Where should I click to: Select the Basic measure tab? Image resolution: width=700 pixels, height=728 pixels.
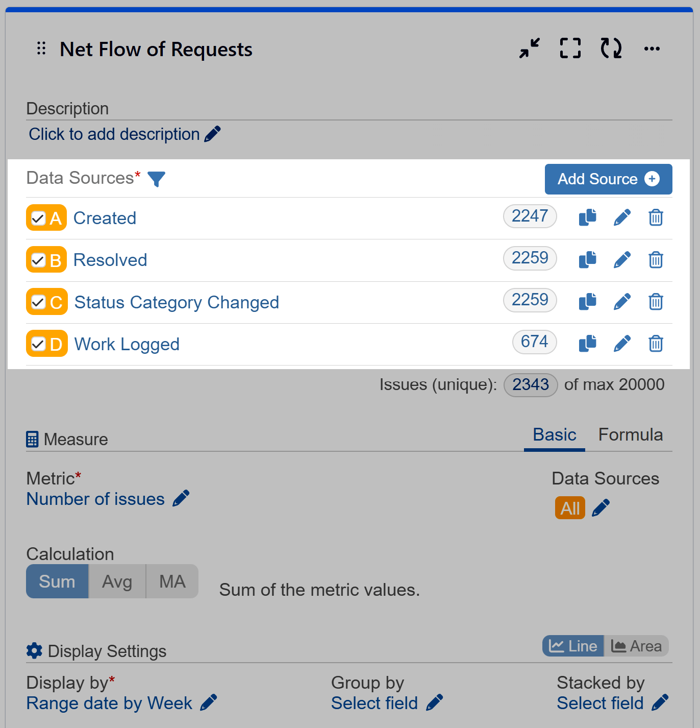[x=554, y=434]
